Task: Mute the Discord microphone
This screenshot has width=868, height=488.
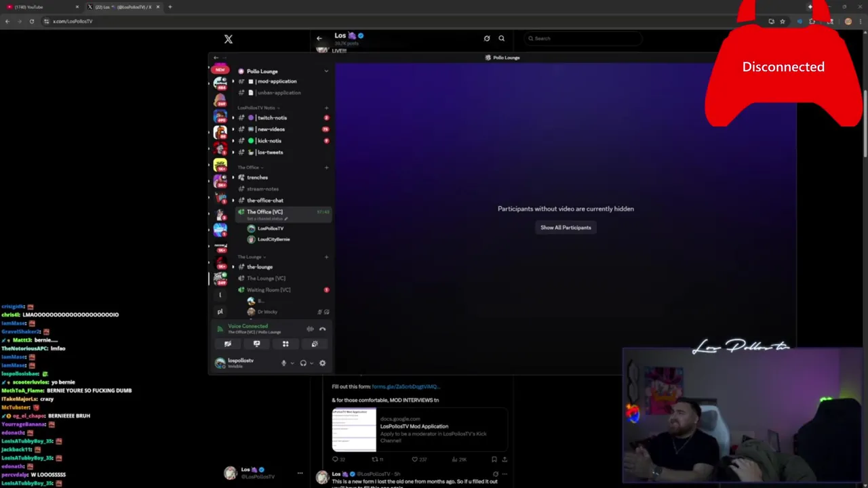Action: (x=283, y=363)
